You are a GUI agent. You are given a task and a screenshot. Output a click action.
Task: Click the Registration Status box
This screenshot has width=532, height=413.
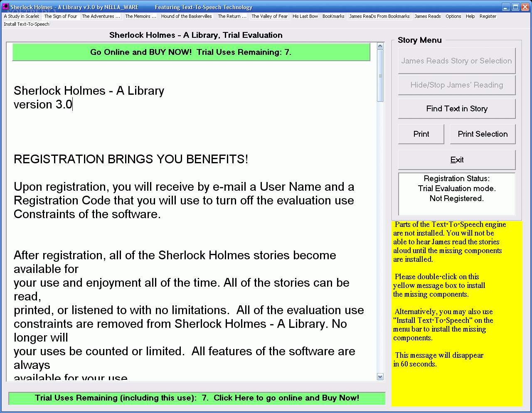[x=457, y=194]
